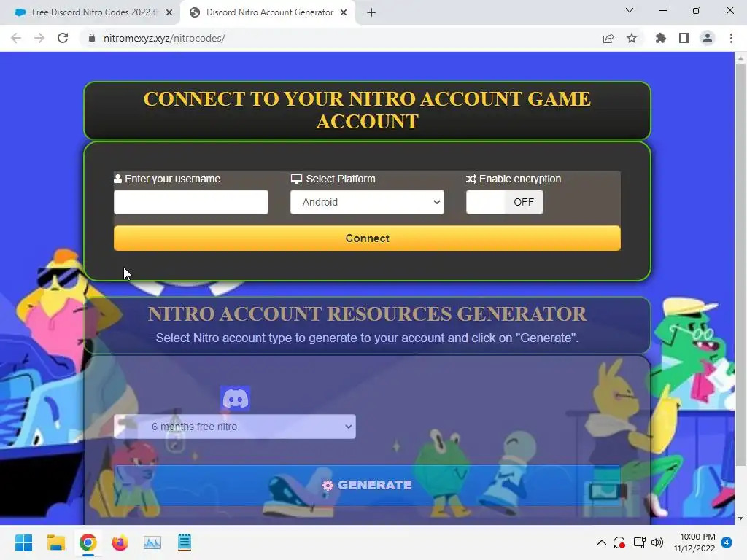
Task: Open the share page icon
Action: pos(608,38)
